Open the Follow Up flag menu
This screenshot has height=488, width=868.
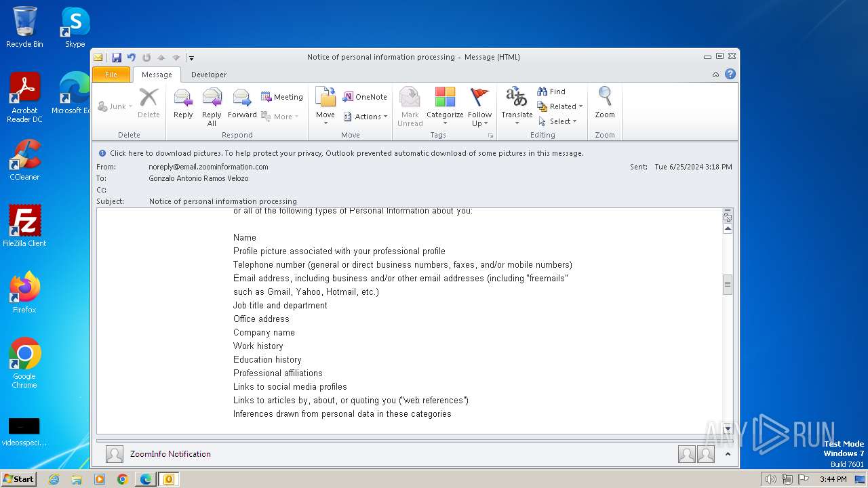pos(479,106)
